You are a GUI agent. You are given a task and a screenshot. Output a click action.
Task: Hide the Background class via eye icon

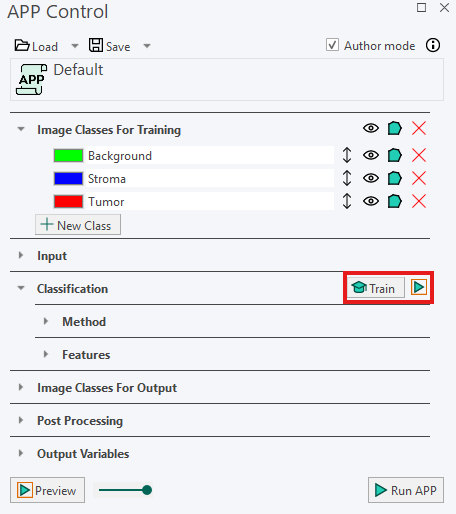click(371, 155)
